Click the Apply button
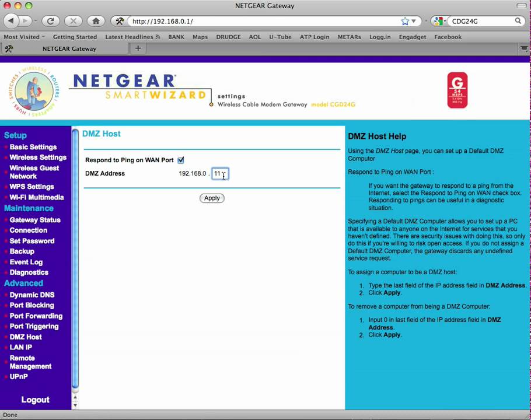This screenshot has width=531, height=420. point(212,198)
